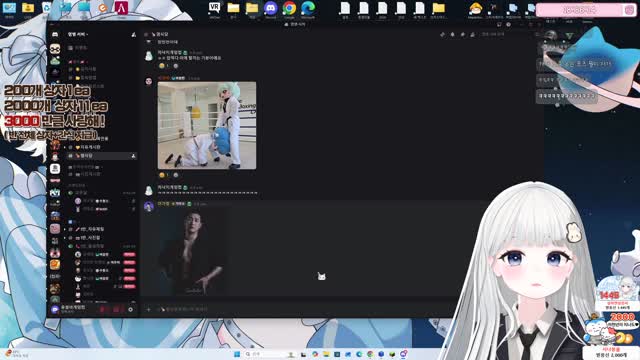Viewport: 640px width, 360px height.
Task: Open notification settings bell in channel header
Action: click(452, 35)
